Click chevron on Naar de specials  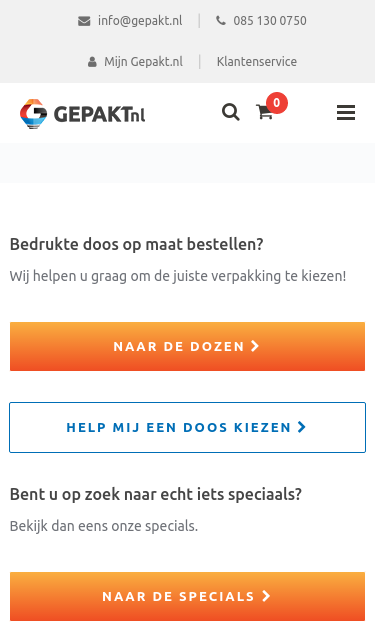pos(266,596)
